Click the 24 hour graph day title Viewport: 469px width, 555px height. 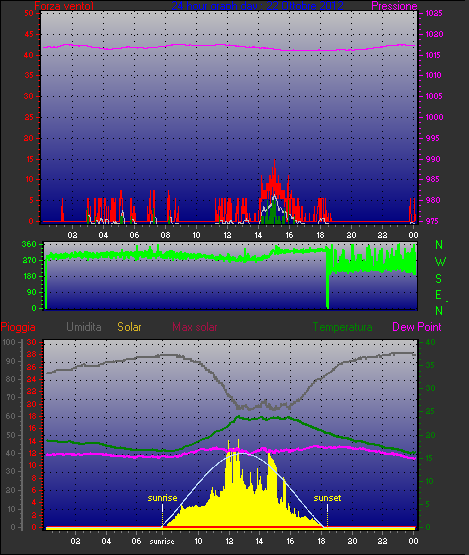[257, 6]
